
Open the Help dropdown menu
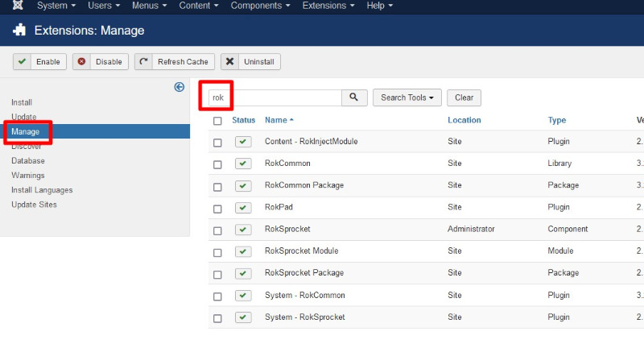pos(380,6)
